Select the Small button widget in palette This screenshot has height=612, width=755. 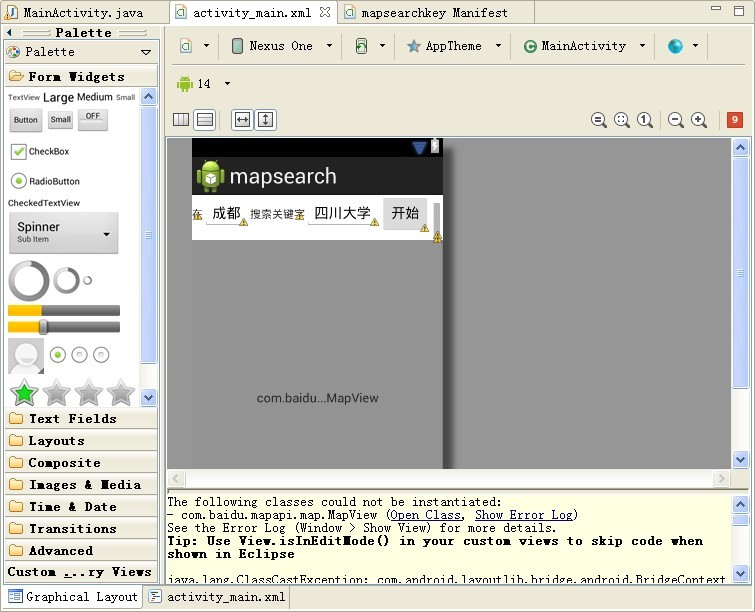61,119
